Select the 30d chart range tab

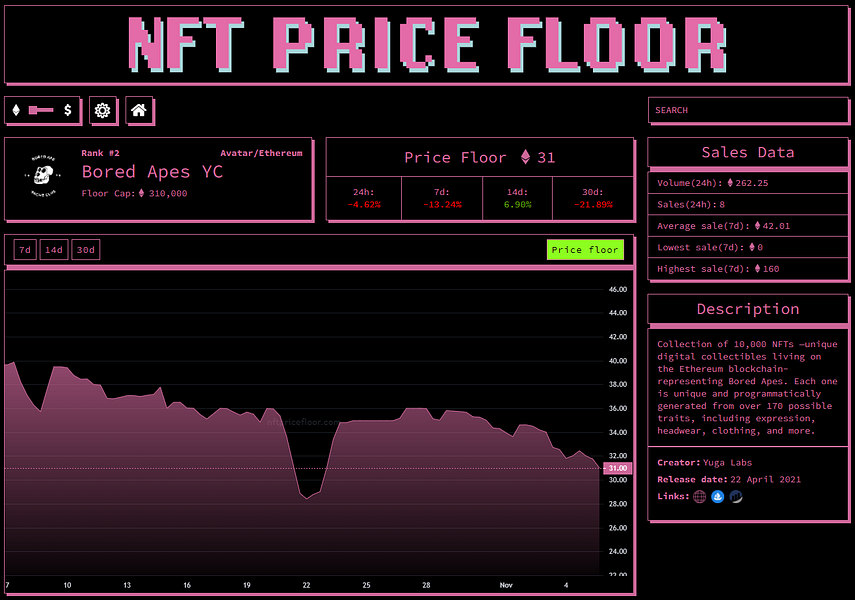pyautogui.click(x=86, y=250)
